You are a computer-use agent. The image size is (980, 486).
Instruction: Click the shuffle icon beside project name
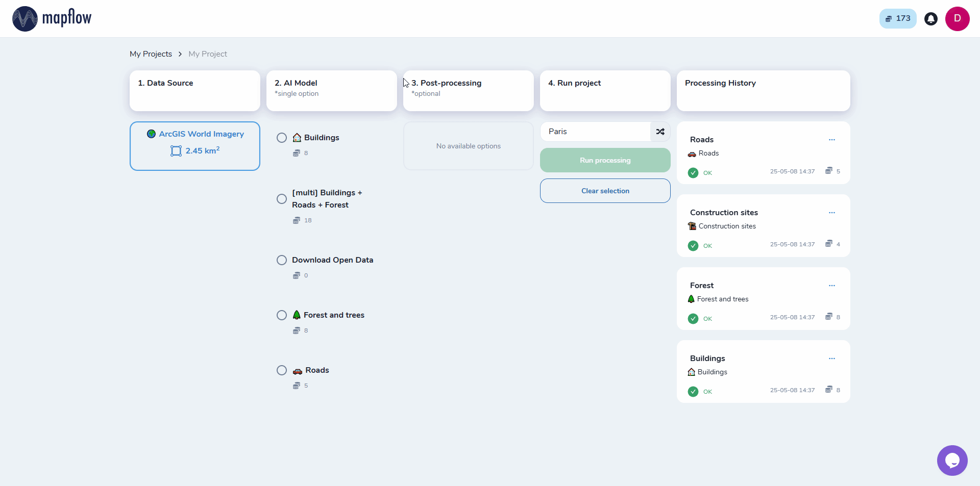click(x=660, y=132)
